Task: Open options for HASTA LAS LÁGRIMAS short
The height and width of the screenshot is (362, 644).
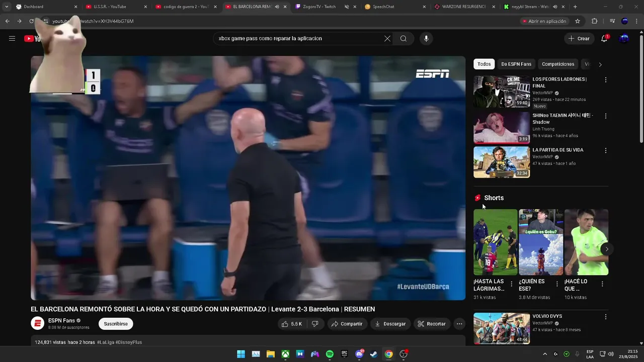Action: [512, 284]
